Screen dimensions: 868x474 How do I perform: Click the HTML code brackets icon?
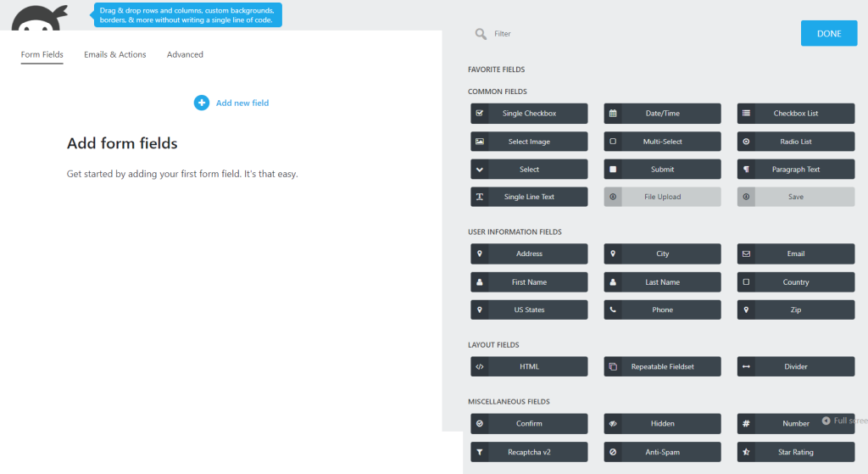coord(480,366)
